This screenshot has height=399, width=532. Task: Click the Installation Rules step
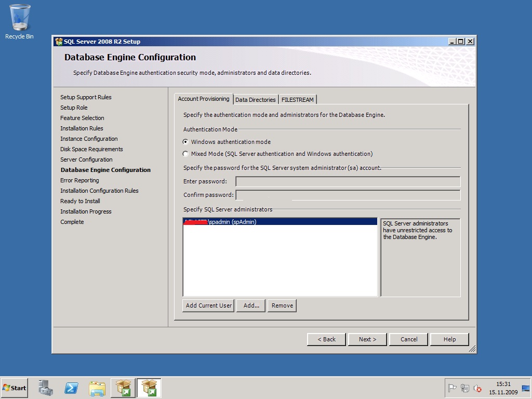coord(82,128)
